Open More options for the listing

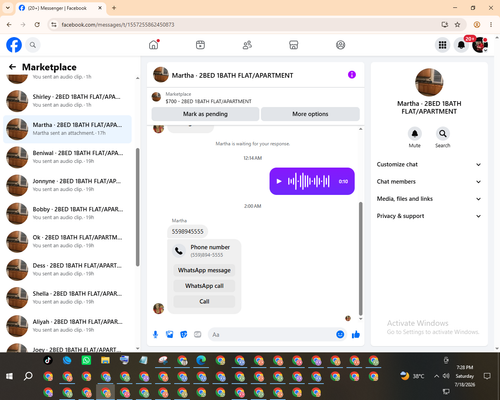point(310,114)
